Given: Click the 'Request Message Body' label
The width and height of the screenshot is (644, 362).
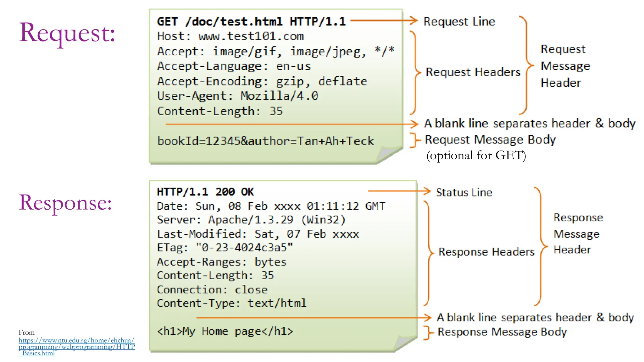Looking at the screenshot, I should [x=490, y=140].
